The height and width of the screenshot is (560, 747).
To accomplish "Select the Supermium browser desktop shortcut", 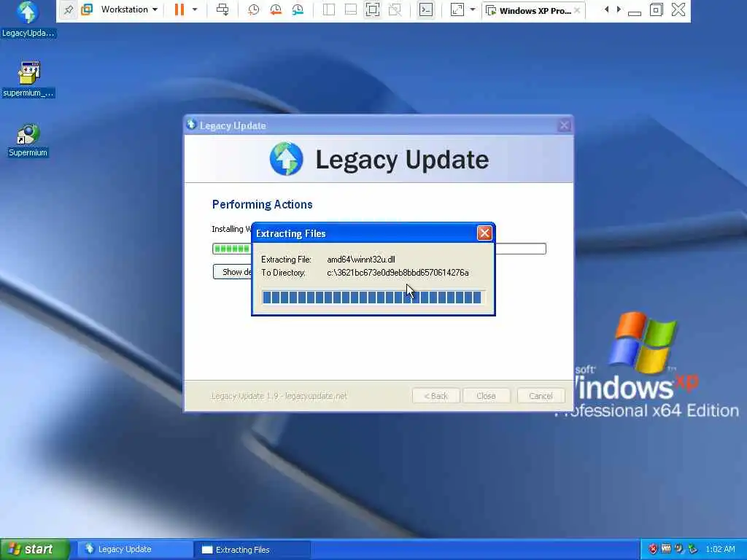I will 28,141.
